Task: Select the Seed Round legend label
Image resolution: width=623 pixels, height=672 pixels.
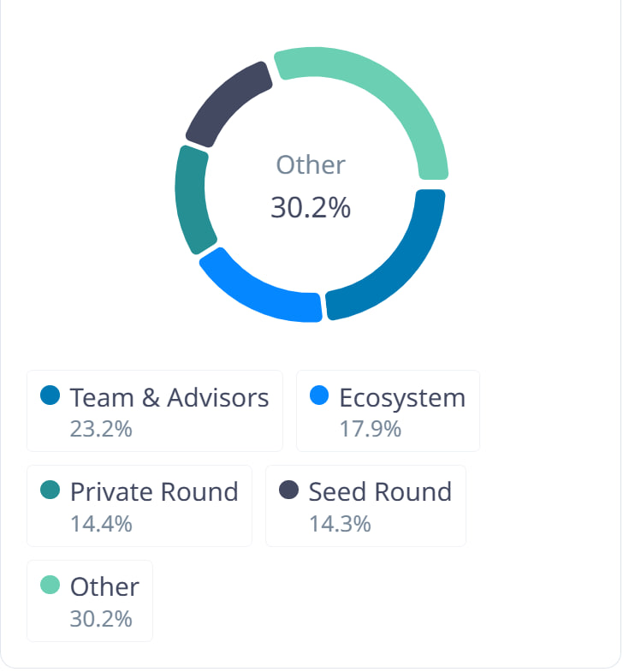Action: click(x=380, y=492)
